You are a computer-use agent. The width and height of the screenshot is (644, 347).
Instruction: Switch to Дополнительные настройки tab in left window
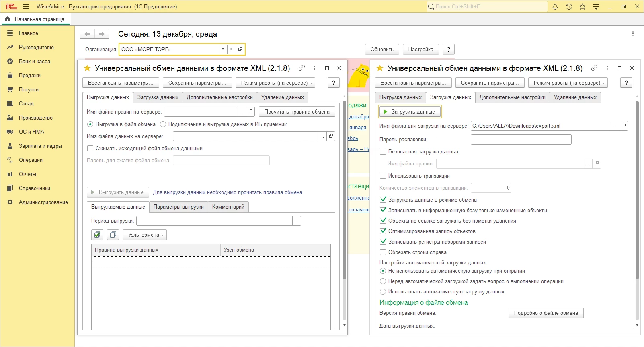pyautogui.click(x=219, y=97)
